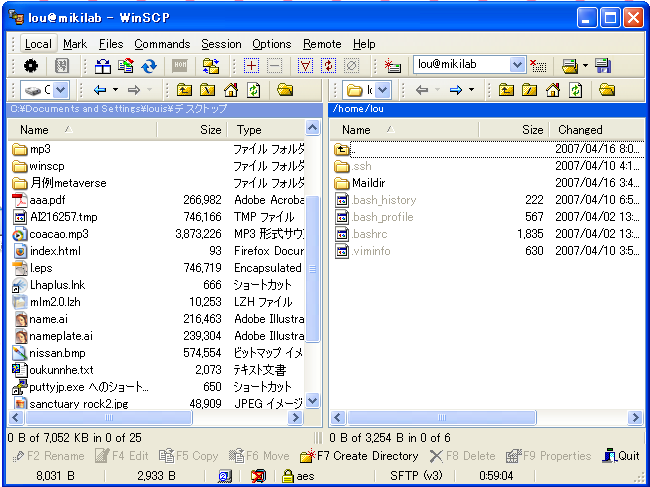The image size is (650, 487).
Task: Click the Select Files plus icon
Action: point(251,65)
